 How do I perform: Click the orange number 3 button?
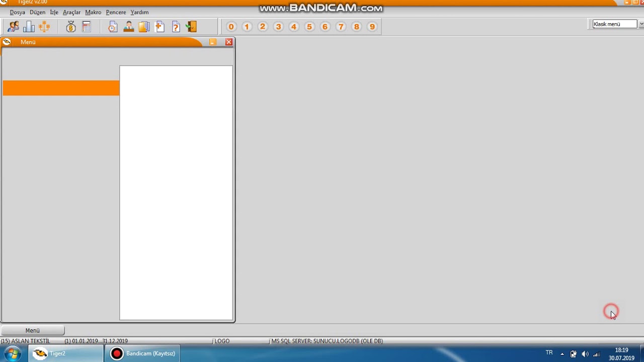coord(278,27)
